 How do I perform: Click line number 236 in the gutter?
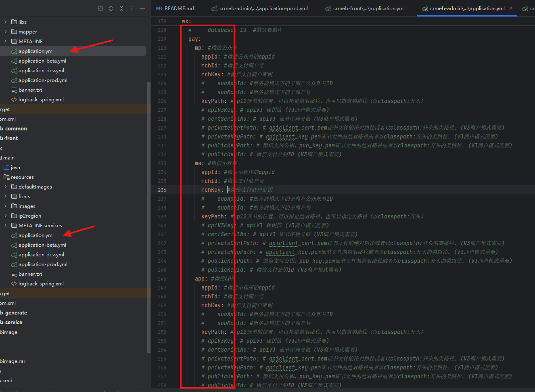162,190
